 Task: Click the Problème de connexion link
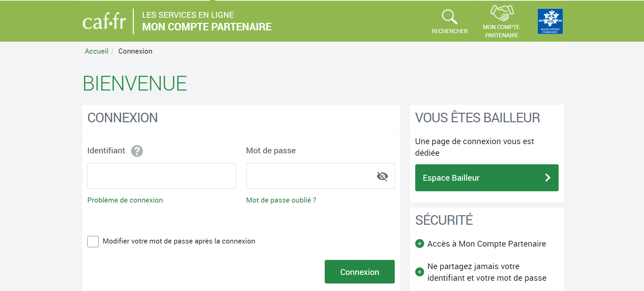pos(125,200)
